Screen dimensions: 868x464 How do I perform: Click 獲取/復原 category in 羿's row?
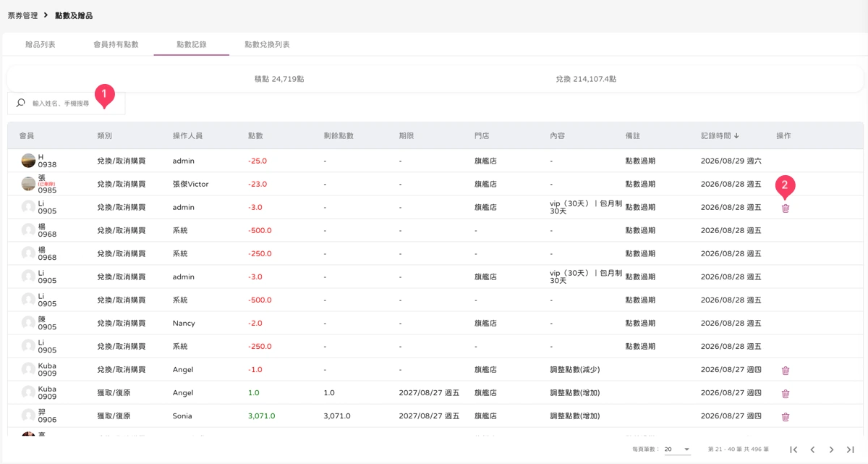[x=114, y=416]
